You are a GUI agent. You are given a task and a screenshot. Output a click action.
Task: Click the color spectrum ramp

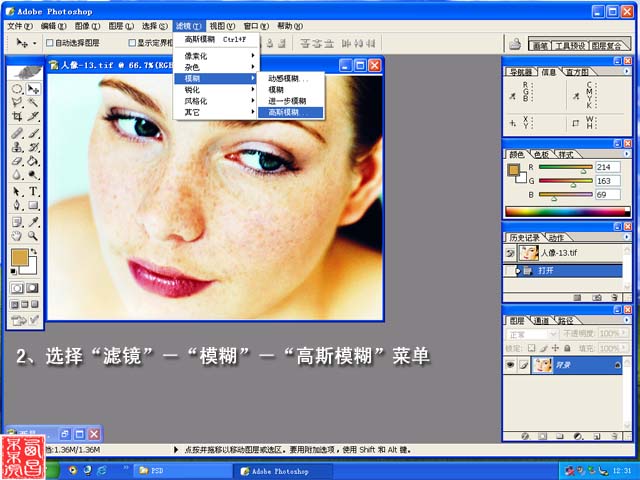[x=567, y=211]
